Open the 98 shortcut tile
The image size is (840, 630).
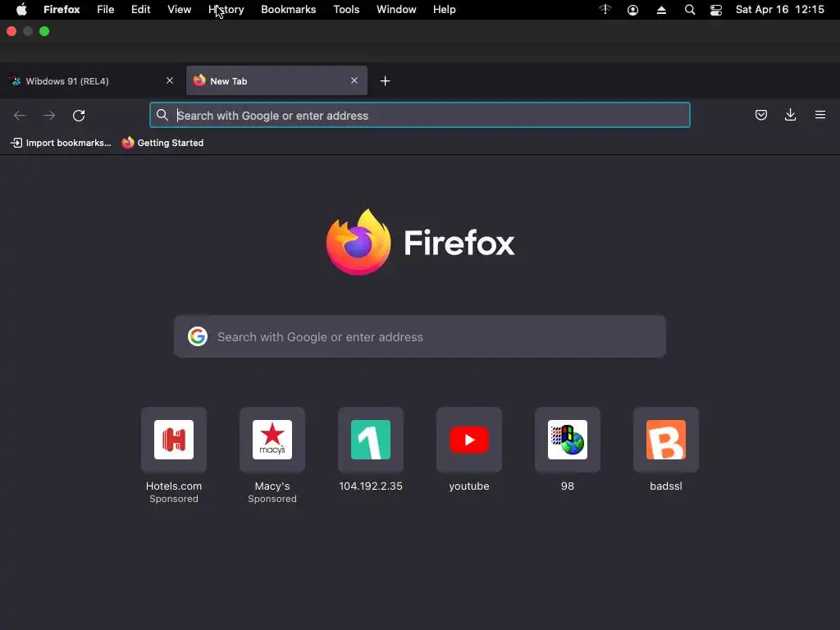(568, 440)
